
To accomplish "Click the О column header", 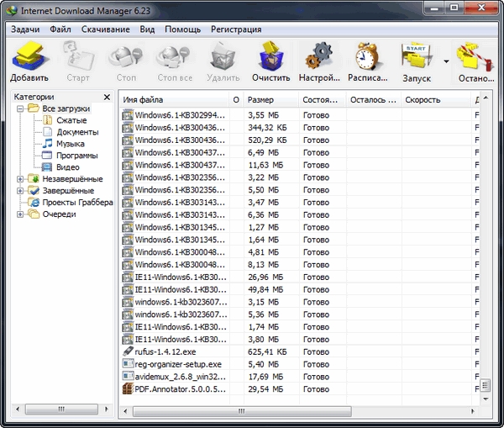I will (x=236, y=100).
